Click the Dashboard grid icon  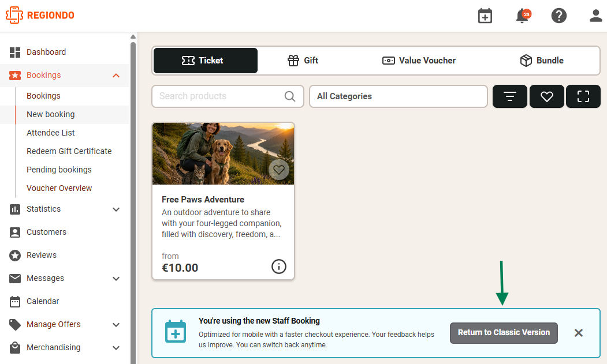coord(15,52)
